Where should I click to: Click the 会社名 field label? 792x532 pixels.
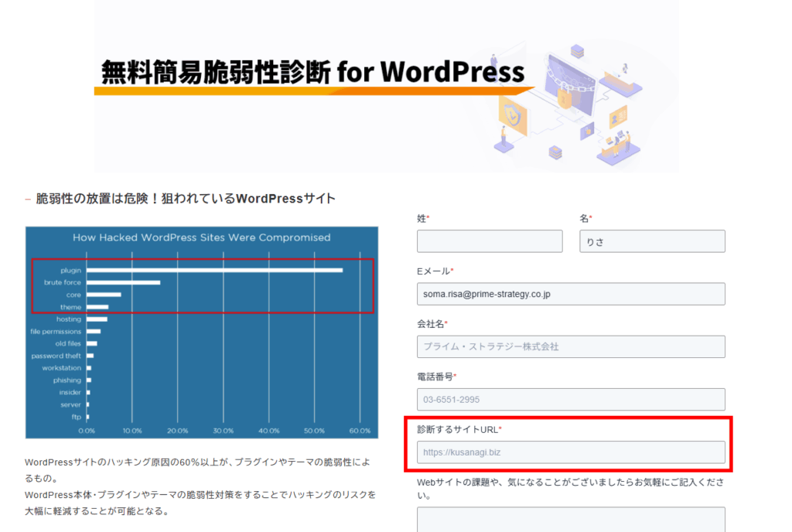click(432, 324)
